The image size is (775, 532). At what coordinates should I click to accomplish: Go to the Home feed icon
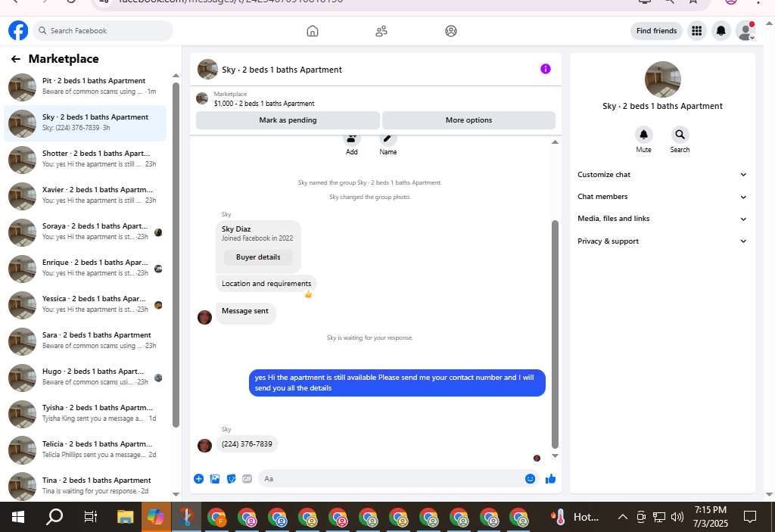coord(313,31)
